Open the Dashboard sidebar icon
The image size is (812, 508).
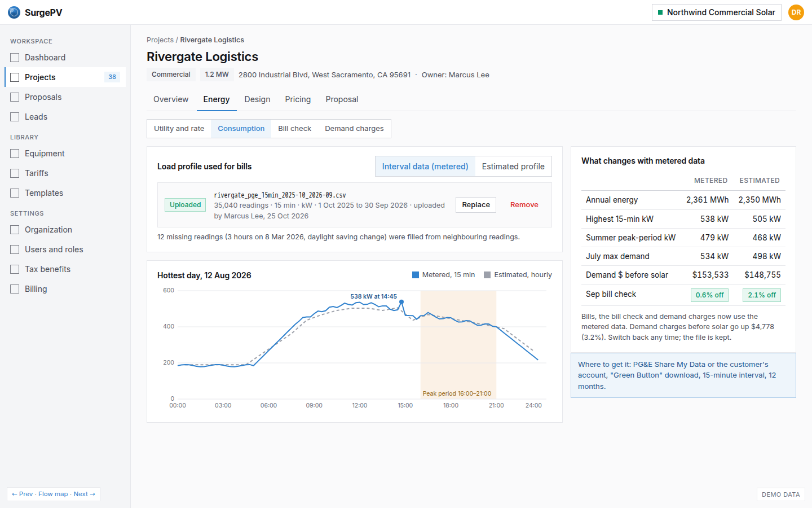point(15,58)
